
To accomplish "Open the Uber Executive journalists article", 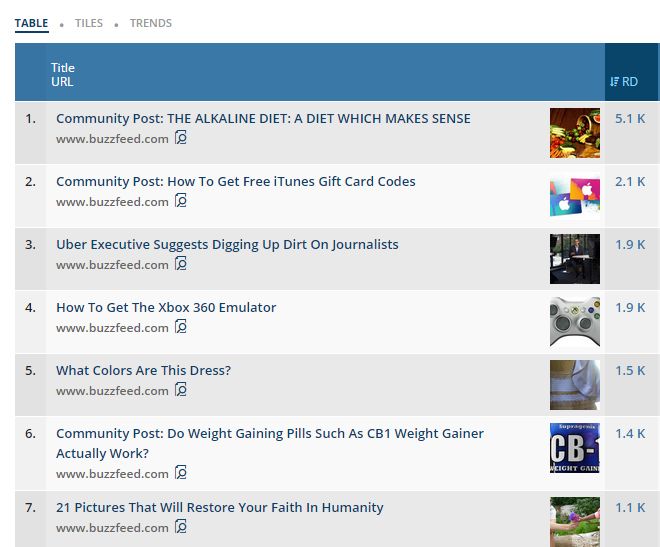I will (227, 244).
